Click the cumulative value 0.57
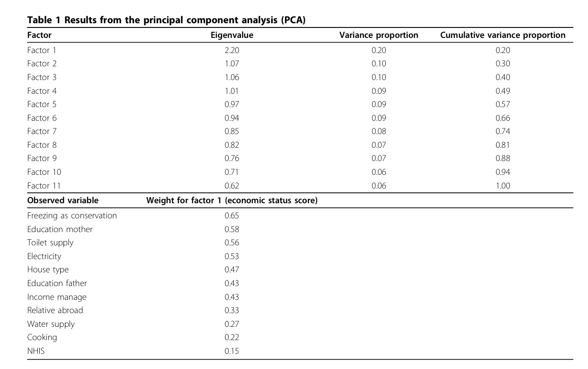 click(503, 104)
